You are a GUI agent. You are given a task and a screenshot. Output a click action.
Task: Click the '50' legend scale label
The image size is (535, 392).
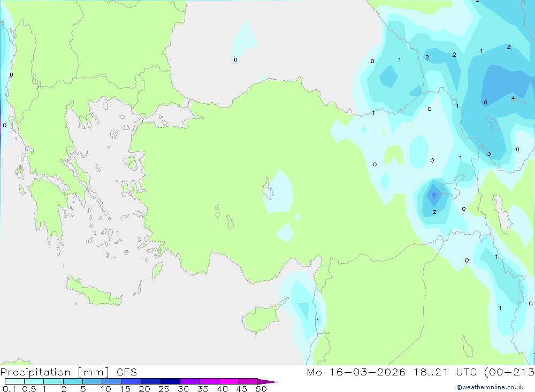coord(261,389)
